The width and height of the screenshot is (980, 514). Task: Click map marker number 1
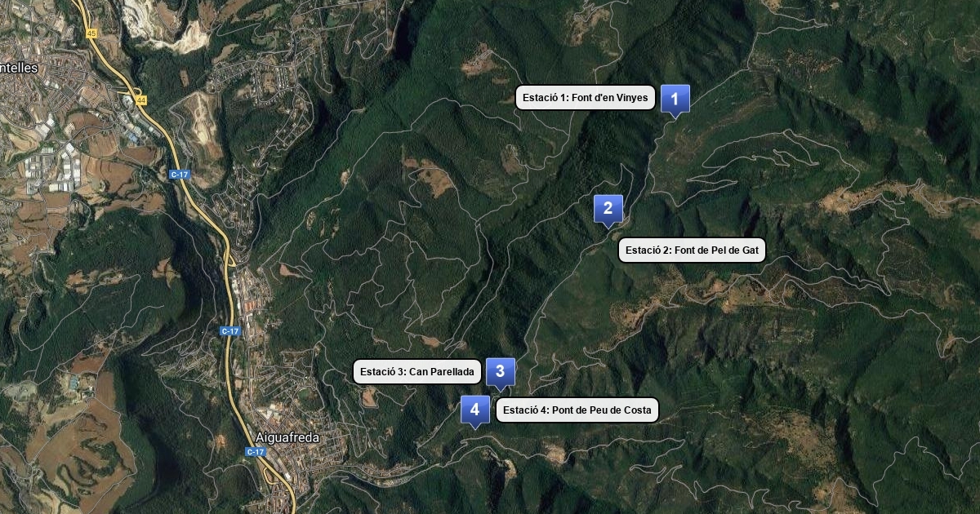click(675, 100)
